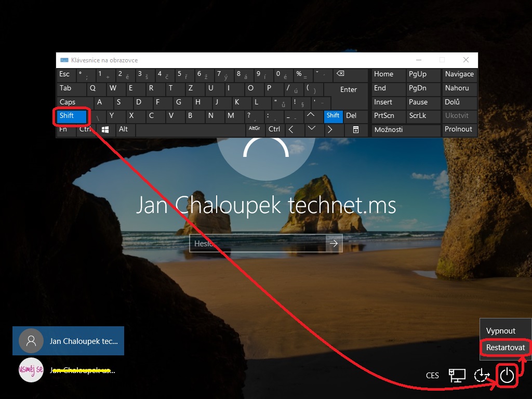Click the 1 + key
Screen dimensions: 532x399
105,75
